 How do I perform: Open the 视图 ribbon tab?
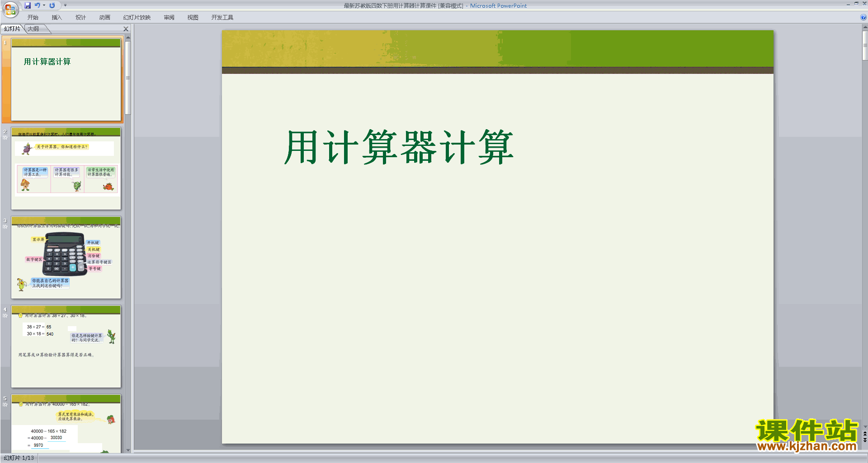point(193,18)
